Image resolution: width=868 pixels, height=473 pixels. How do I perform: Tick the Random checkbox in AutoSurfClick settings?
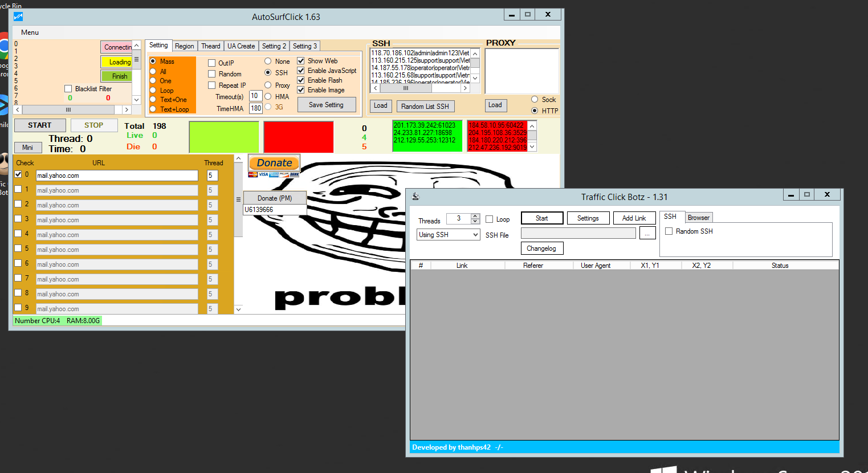coord(211,74)
